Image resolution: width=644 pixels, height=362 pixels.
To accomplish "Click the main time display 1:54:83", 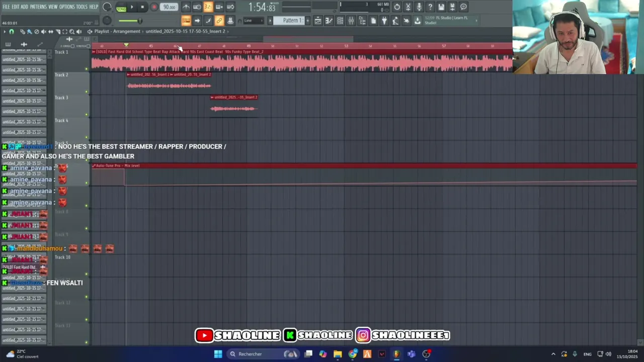I will click(262, 8).
